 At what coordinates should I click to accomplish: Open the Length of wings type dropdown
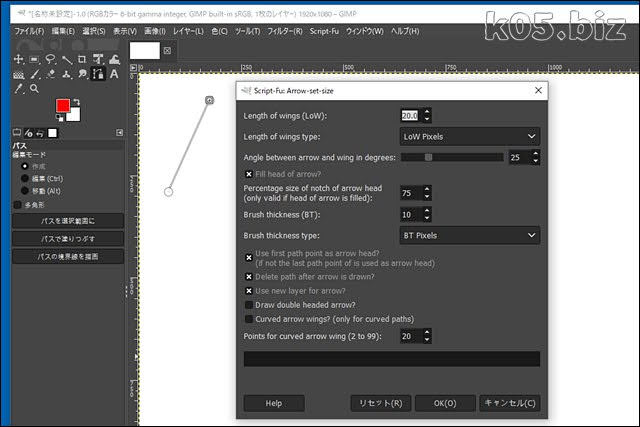point(470,136)
